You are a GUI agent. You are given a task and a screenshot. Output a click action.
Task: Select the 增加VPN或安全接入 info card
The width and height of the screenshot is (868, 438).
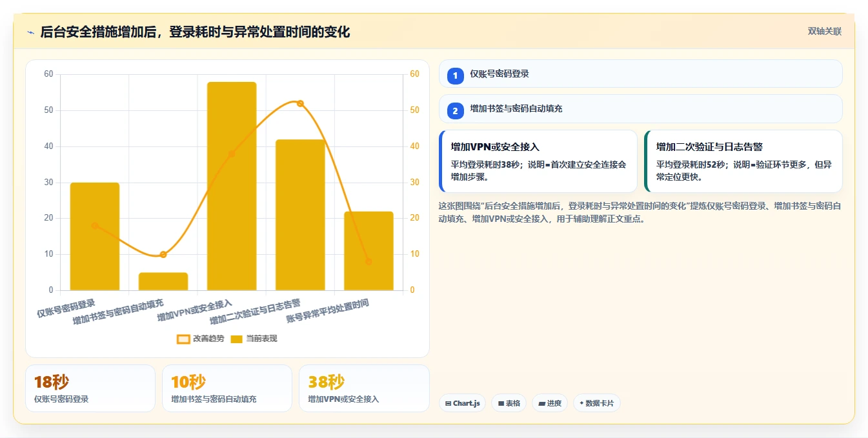click(x=538, y=161)
